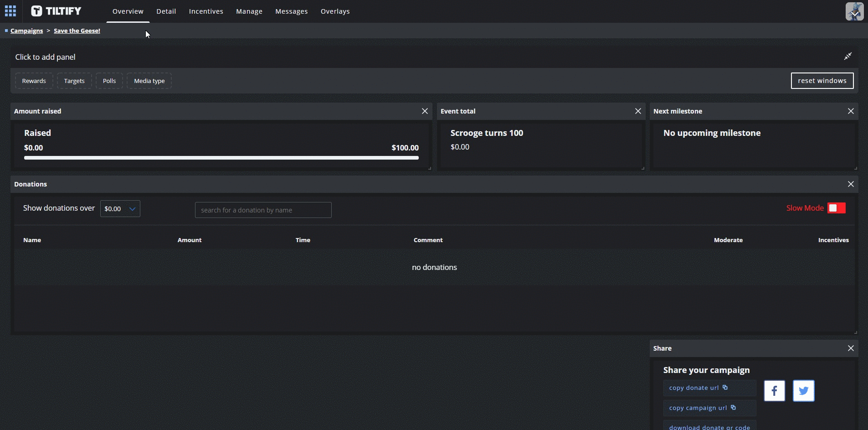Close the Amount raised panel
The width and height of the screenshot is (868, 430).
(425, 111)
